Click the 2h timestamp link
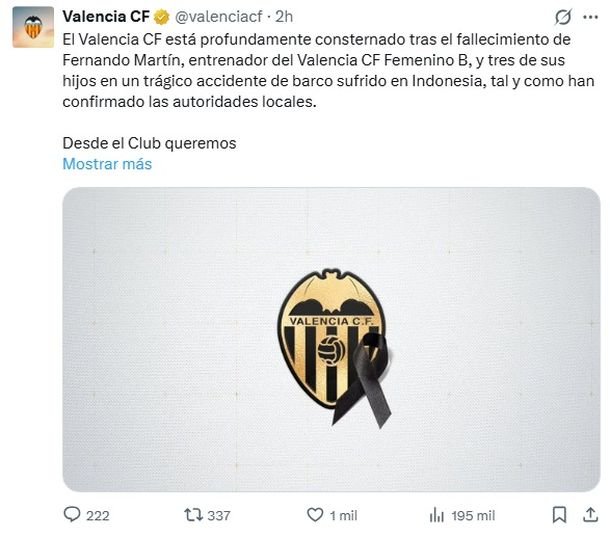 click(284, 17)
